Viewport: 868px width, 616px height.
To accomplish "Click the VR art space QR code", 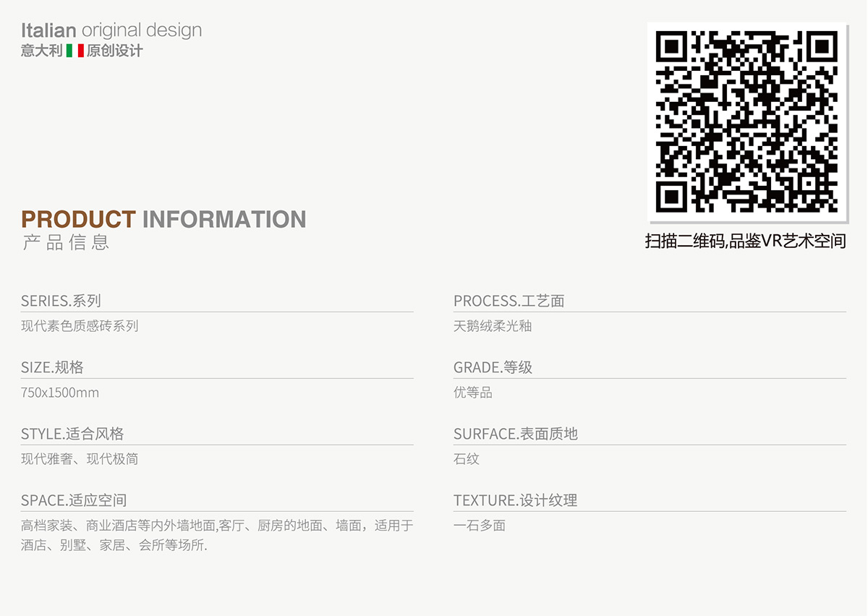I will [746, 122].
